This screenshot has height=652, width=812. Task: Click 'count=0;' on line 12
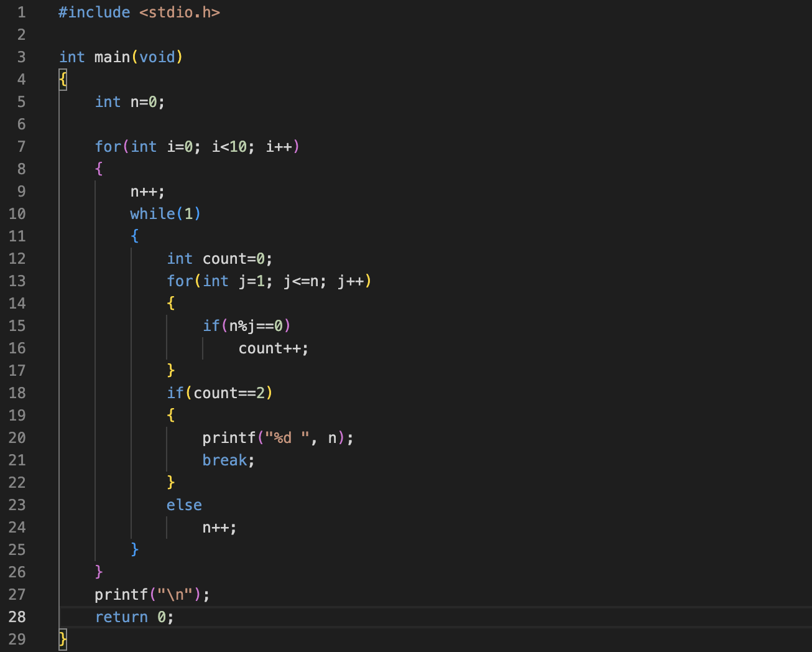[238, 259]
